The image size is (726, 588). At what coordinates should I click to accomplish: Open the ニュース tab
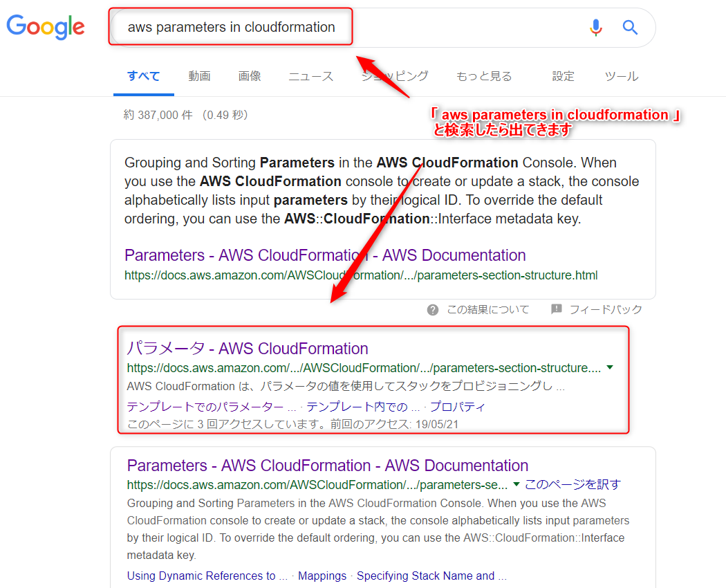(310, 76)
